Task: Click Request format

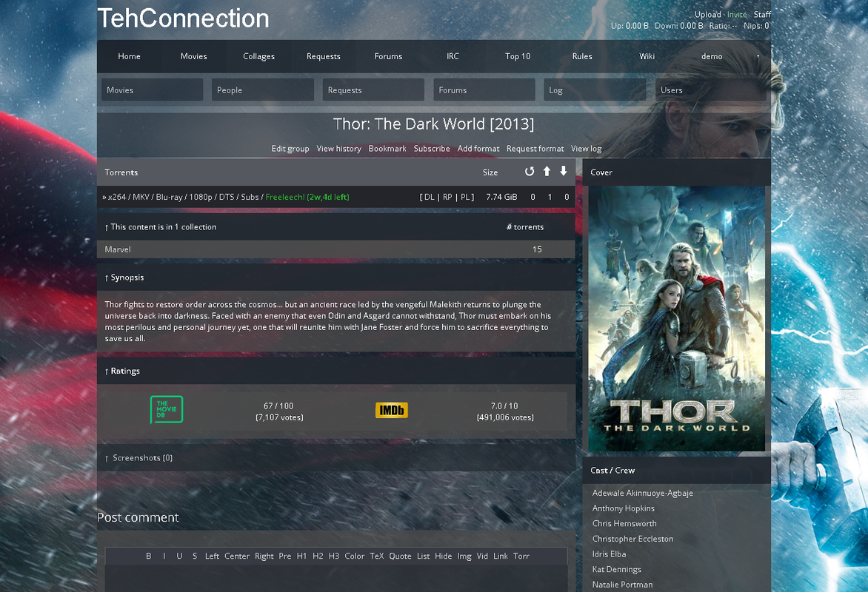Action: (x=535, y=148)
